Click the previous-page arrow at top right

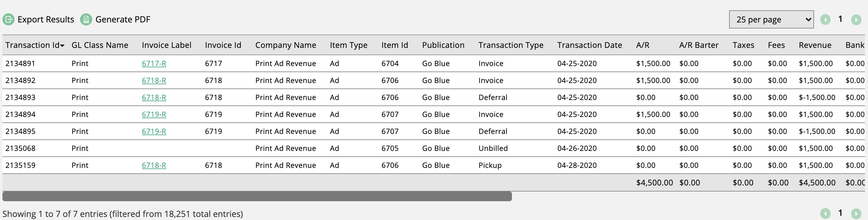826,19
